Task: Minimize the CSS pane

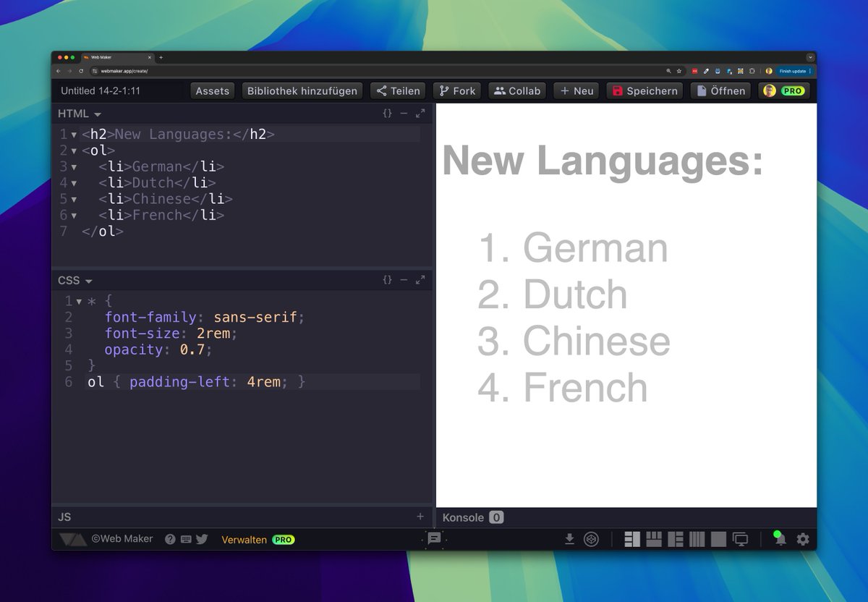Action: point(404,280)
